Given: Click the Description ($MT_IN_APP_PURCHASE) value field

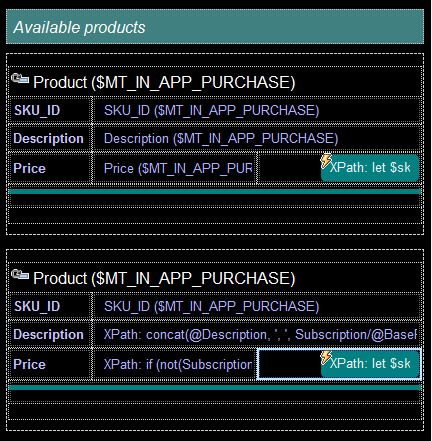Looking at the screenshot, I should click(256, 138).
